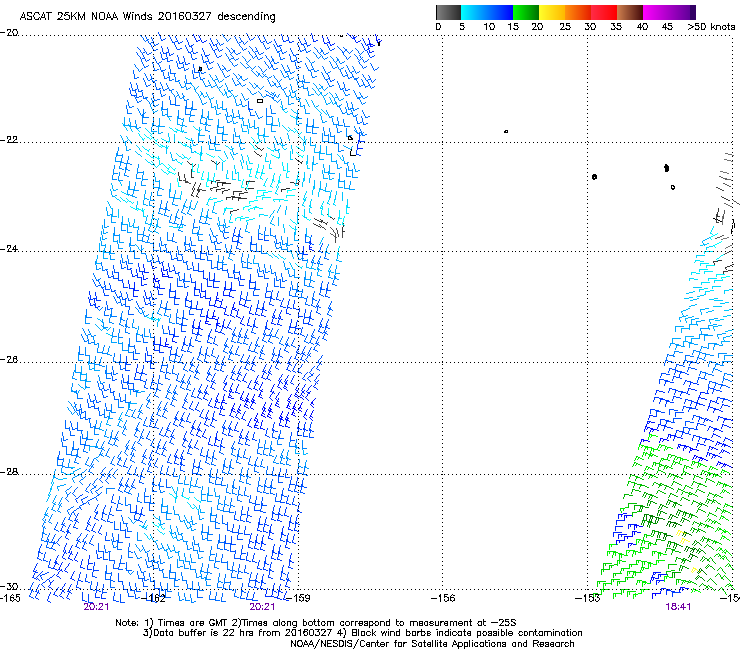740x650 pixels.
Task: Click the -156 longitude axis label
Action: pos(443,598)
